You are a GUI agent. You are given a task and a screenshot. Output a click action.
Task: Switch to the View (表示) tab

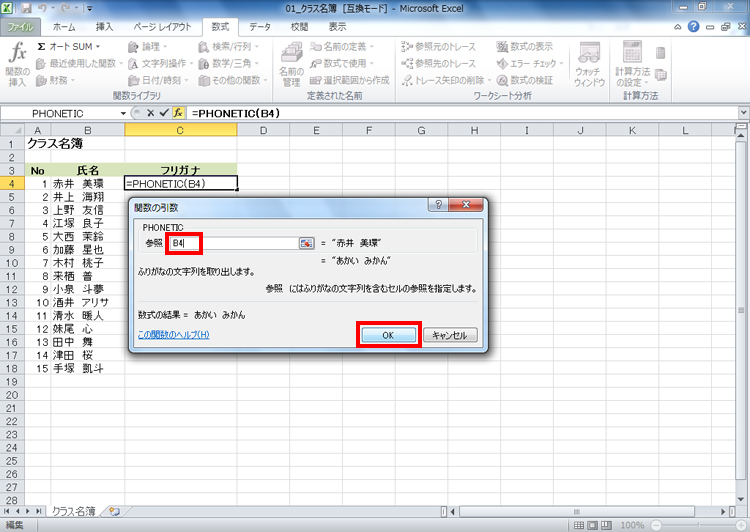tap(337, 27)
